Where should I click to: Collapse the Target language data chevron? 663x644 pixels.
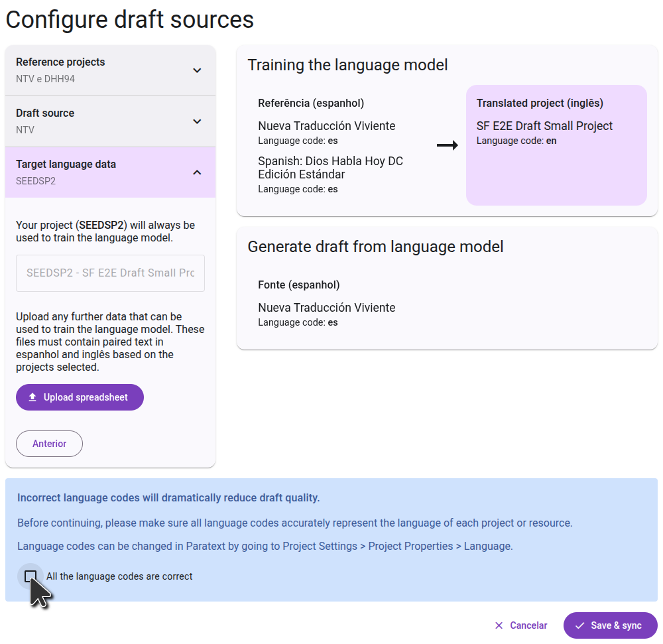pos(197,172)
